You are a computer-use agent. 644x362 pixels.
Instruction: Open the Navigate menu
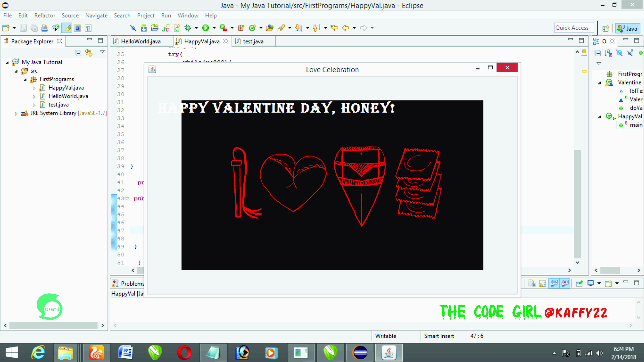click(96, 15)
